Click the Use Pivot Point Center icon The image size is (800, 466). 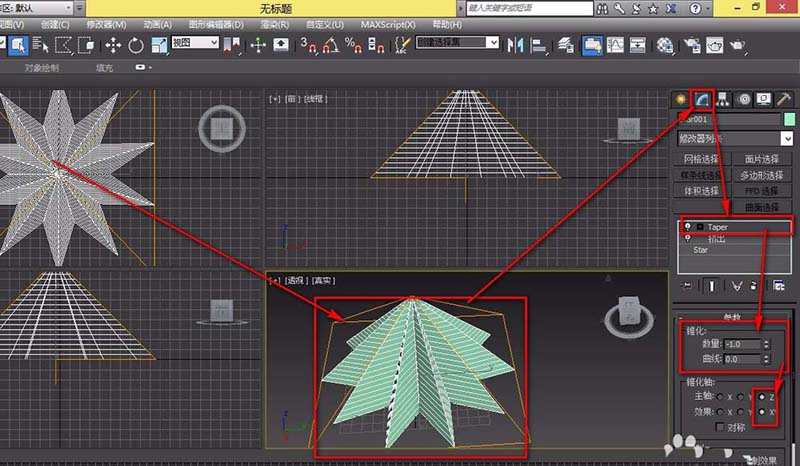[232, 45]
